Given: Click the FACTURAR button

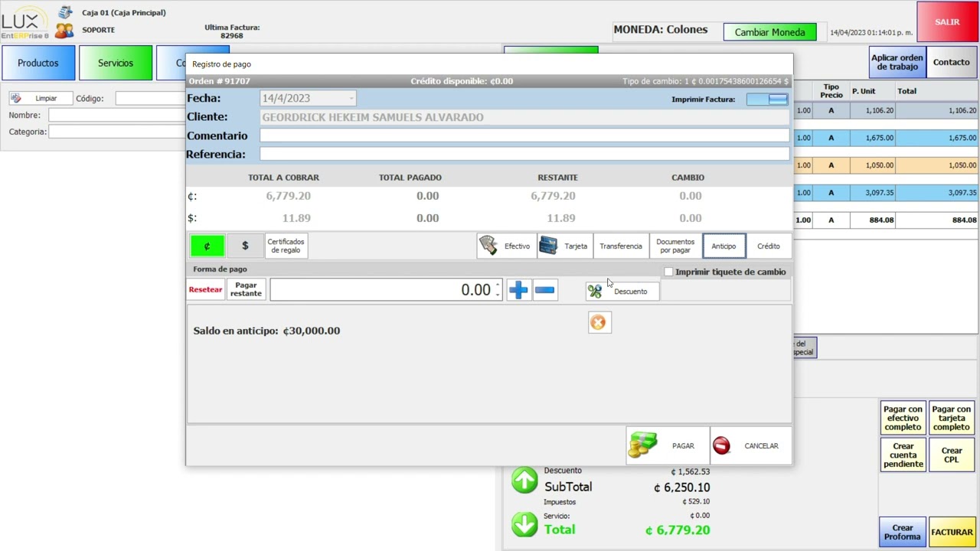Looking at the screenshot, I should tap(952, 532).
